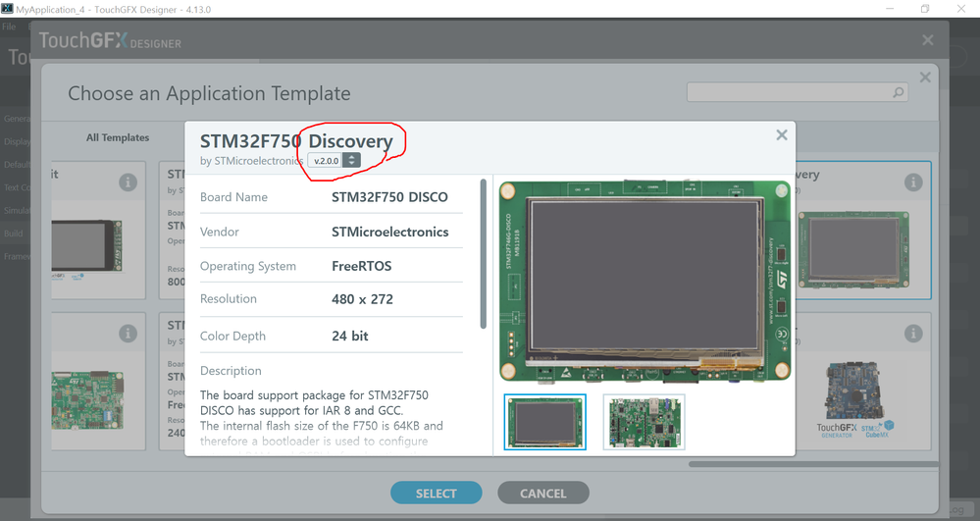The width and height of the screenshot is (980, 521).
Task: Click the Resolution value 480 x 272
Action: point(363,299)
